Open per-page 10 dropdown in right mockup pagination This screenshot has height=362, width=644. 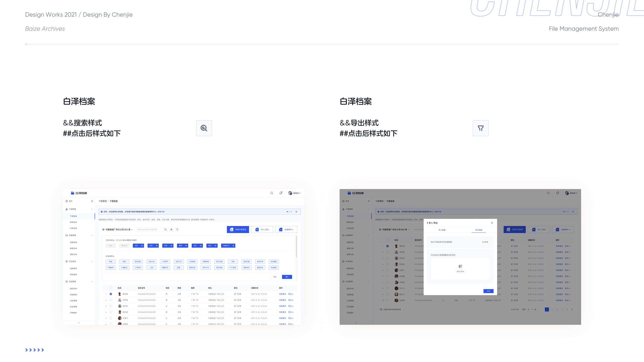coord(530,309)
